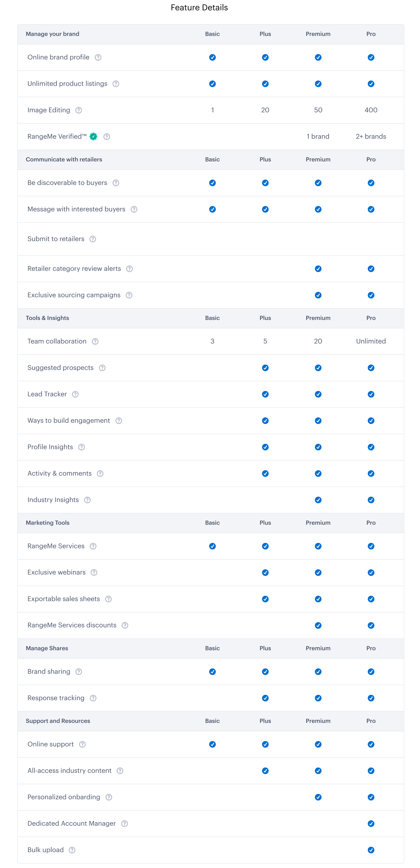Click Basic checkmark for Online brand profile

click(212, 57)
